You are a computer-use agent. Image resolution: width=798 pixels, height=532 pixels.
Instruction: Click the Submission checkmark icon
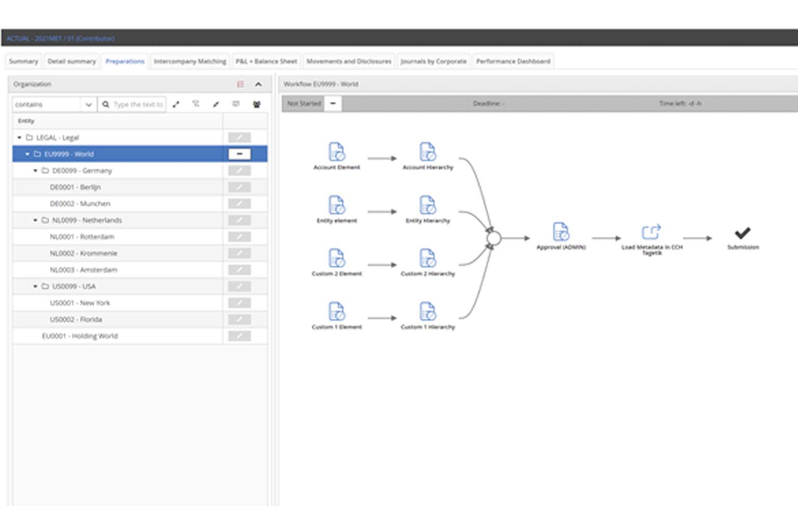742,233
